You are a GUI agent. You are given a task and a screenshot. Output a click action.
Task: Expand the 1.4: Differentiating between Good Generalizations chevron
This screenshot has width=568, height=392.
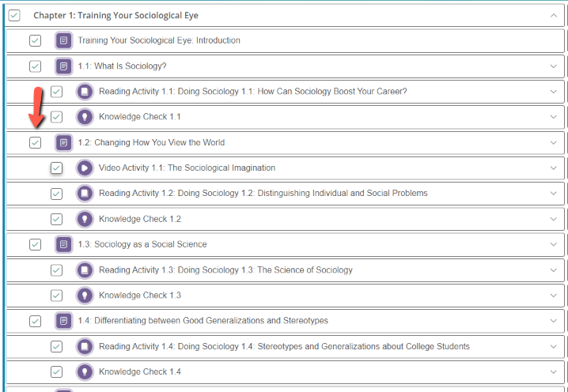point(554,321)
